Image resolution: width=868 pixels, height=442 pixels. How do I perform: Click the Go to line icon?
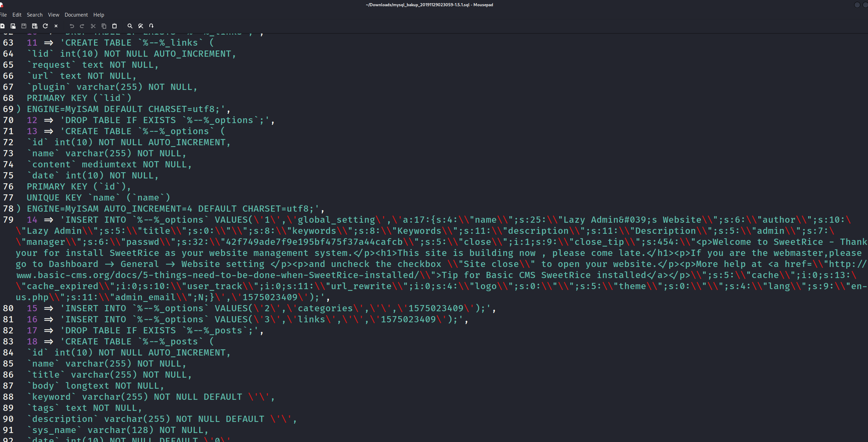pos(151,26)
